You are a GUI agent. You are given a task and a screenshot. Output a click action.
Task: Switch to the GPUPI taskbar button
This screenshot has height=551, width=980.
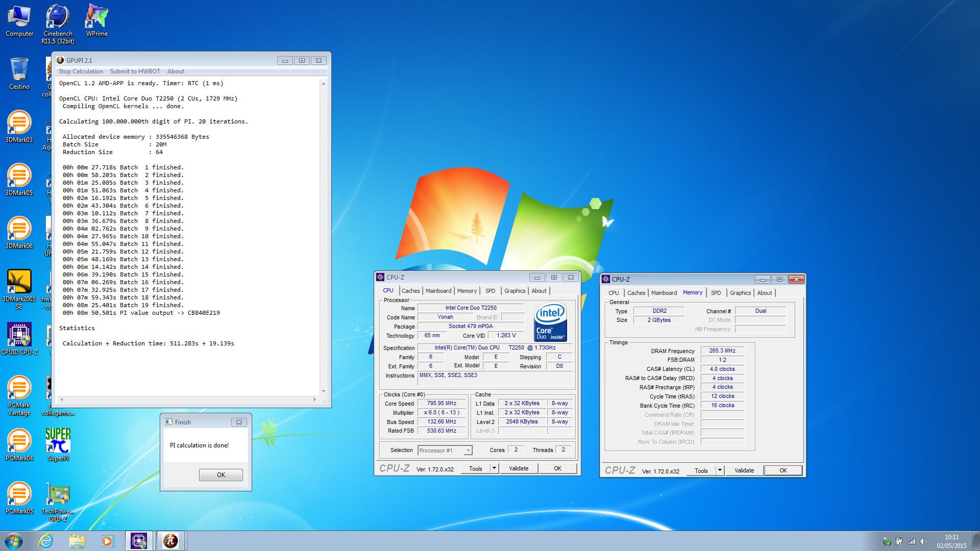[x=170, y=541]
